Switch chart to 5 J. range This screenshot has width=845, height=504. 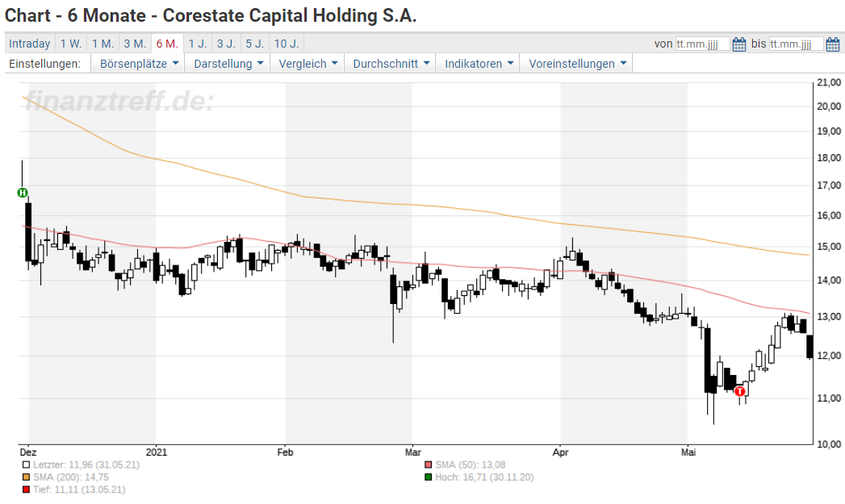pyautogui.click(x=255, y=44)
